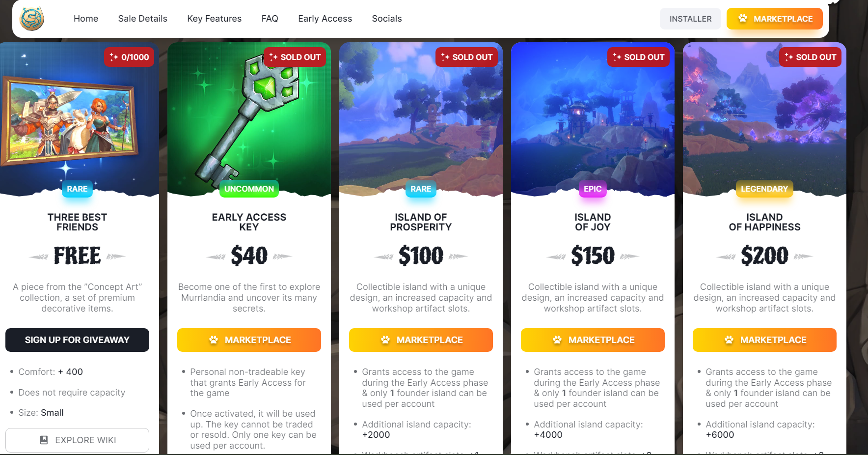
Task: Click Sold Out badge on Island of Joy
Action: [638, 57]
